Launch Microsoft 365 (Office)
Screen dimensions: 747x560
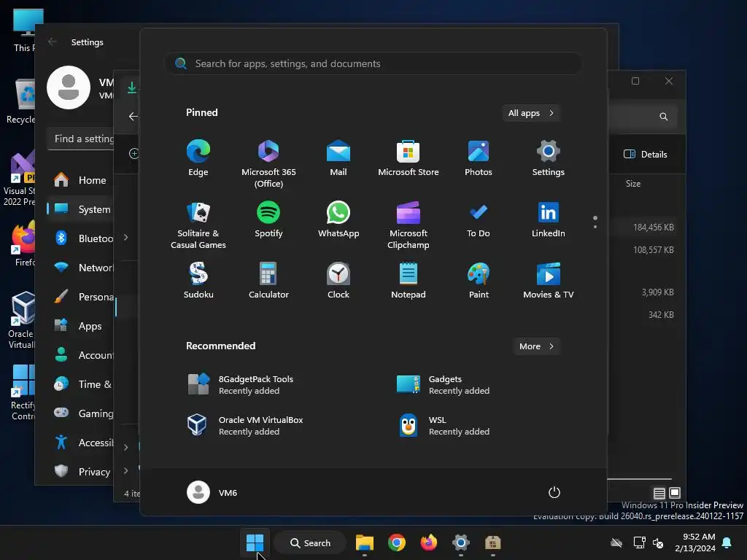268,163
